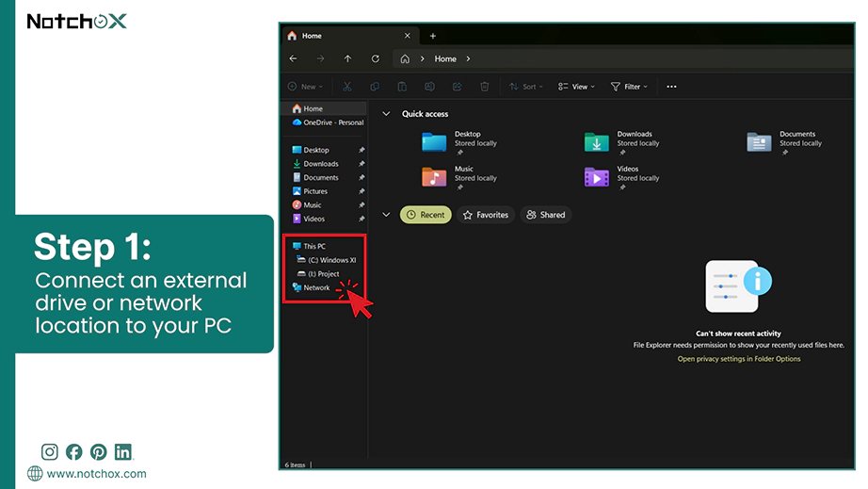Screen dimensions: 868x489
Task: Open the NotchoX Instagram icon
Action: click(49, 452)
